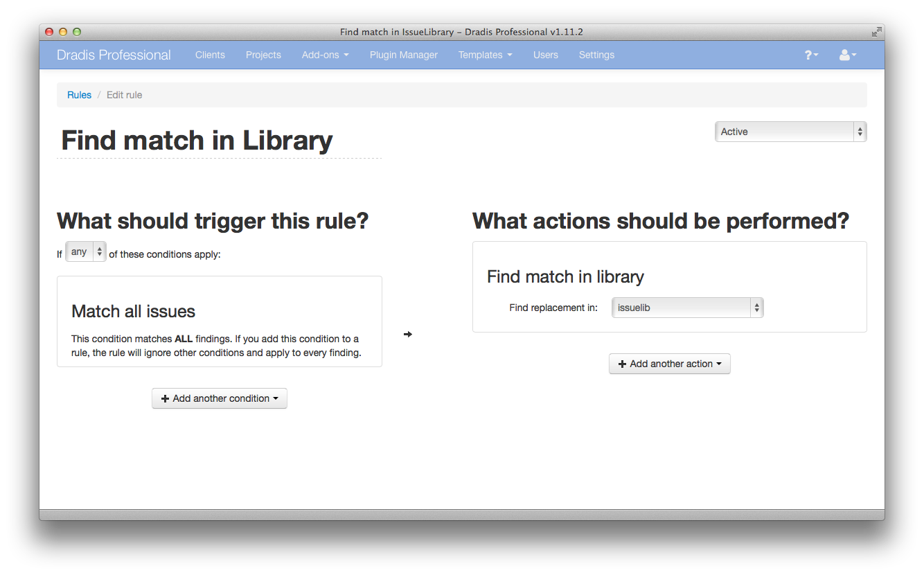Click the arrow icon between conditions and actions
The height and width of the screenshot is (575, 924).
(x=407, y=334)
